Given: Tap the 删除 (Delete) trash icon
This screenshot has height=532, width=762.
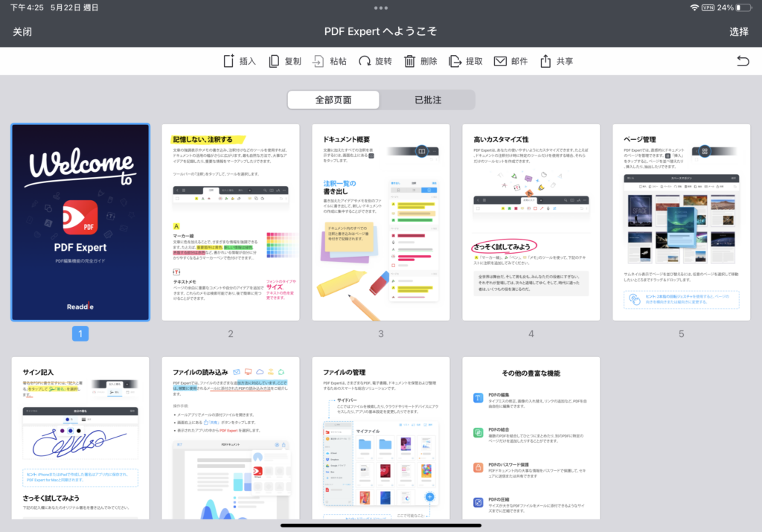Looking at the screenshot, I should coord(410,61).
